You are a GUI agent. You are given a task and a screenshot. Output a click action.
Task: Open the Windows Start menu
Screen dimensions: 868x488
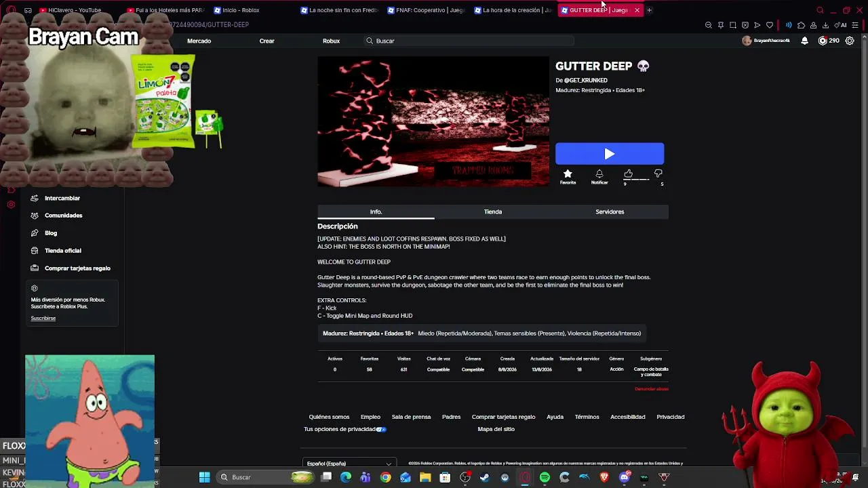[x=204, y=477]
